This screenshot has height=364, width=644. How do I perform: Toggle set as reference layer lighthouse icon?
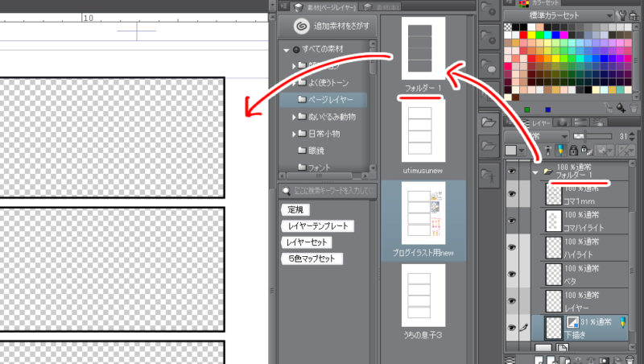click(547, 151)
